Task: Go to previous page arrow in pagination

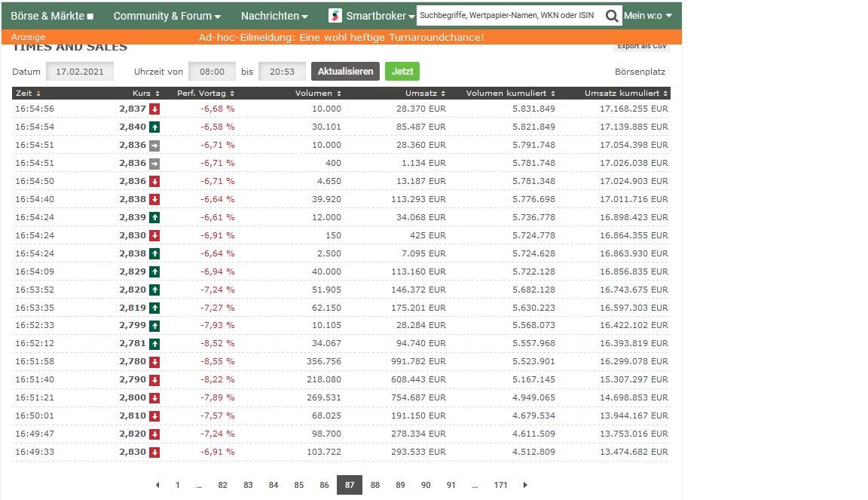Action: pos(157,485)
